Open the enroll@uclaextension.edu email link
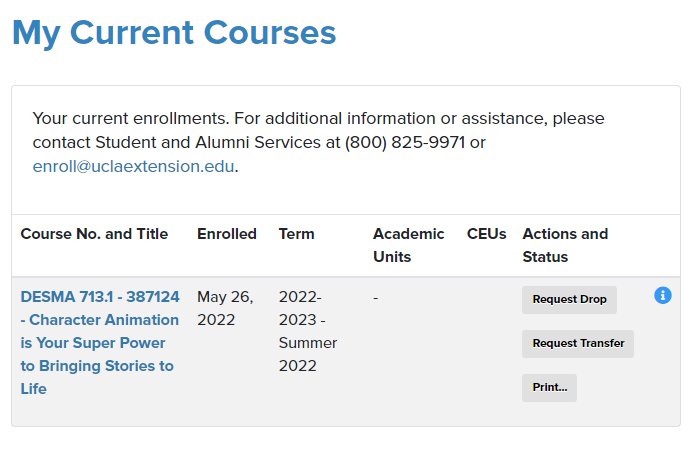The image size is (695, 461). coord(133,166)
